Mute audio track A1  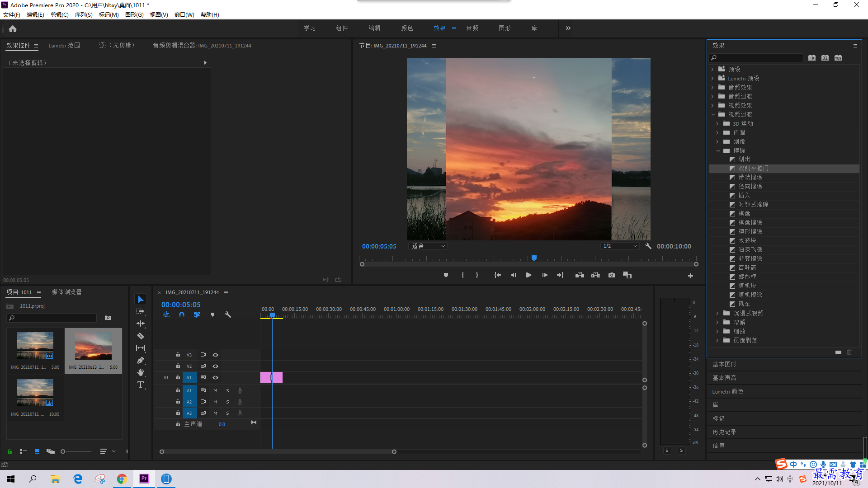pyautogui.click(x=215, y=390)
